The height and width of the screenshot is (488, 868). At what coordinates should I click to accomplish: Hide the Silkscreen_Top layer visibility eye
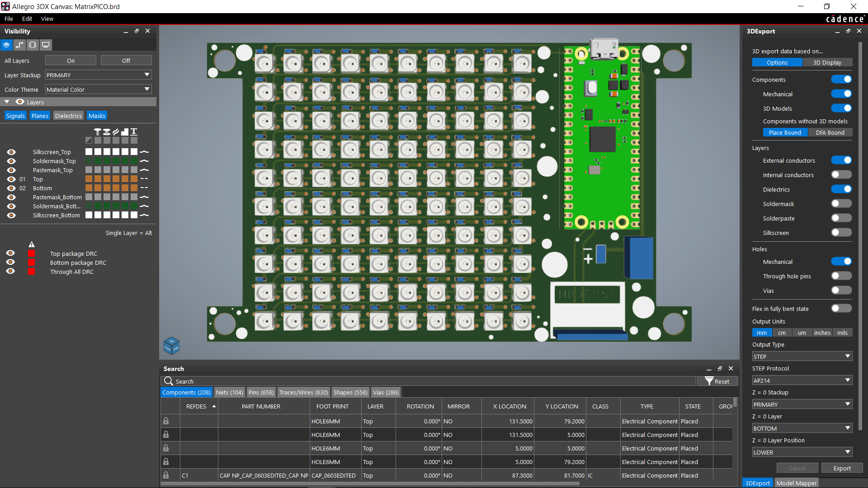pyautogui.click(x=10, y=152)
